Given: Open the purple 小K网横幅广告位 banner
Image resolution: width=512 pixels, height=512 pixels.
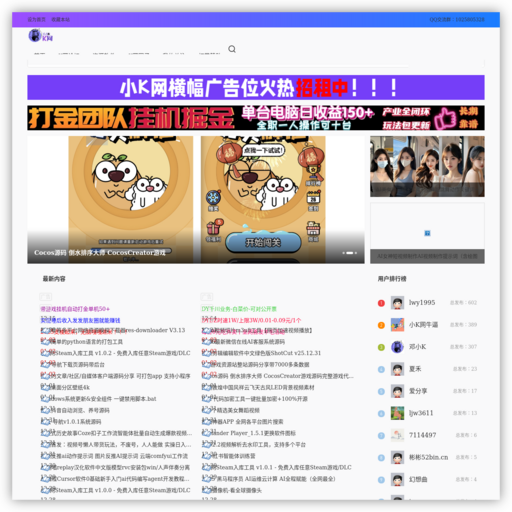Looking at the screenshot, I should pyautogui.click(x=256, y=87).
